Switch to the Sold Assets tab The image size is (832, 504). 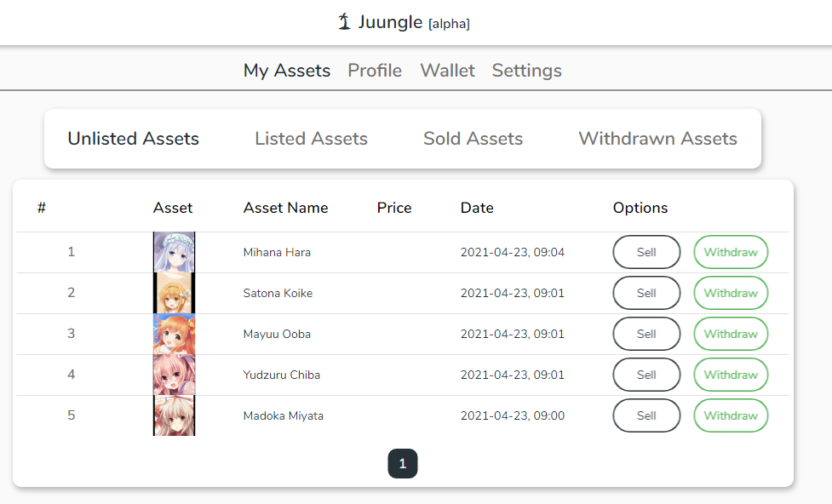pos(473,139)
